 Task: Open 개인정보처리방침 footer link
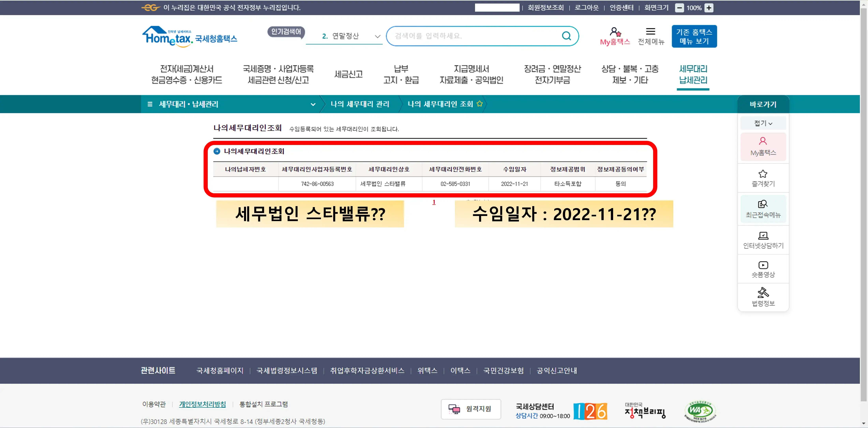(x=203, y=404)
